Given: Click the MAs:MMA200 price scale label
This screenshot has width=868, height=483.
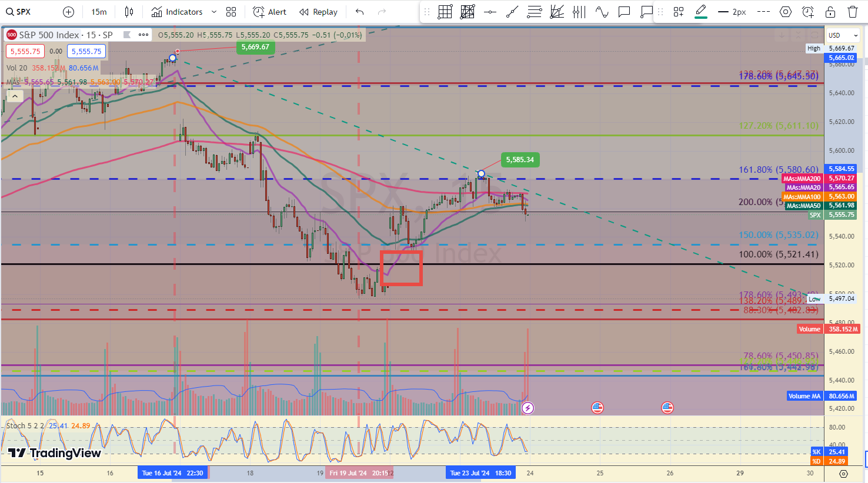Looking at the screenshot, I should pos(802,179).
